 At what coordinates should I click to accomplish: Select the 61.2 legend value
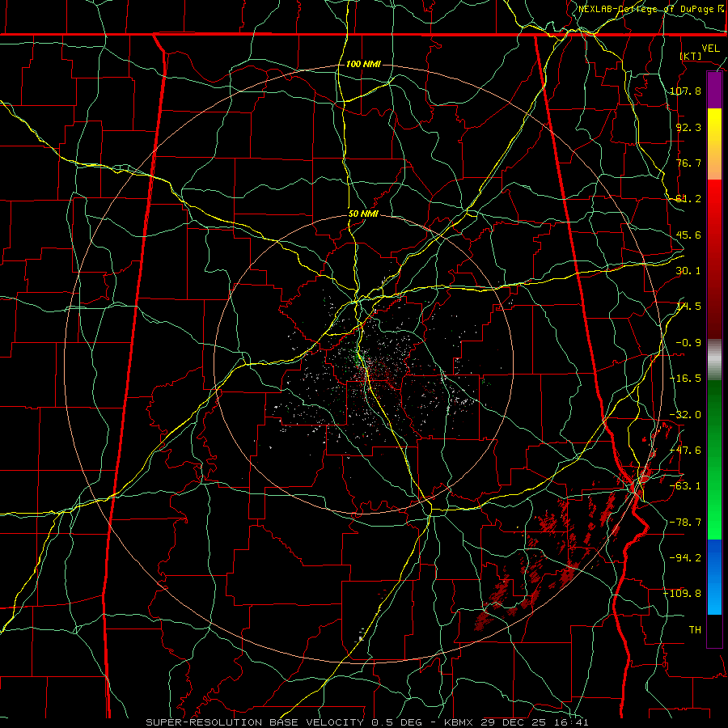coord(688,199)
